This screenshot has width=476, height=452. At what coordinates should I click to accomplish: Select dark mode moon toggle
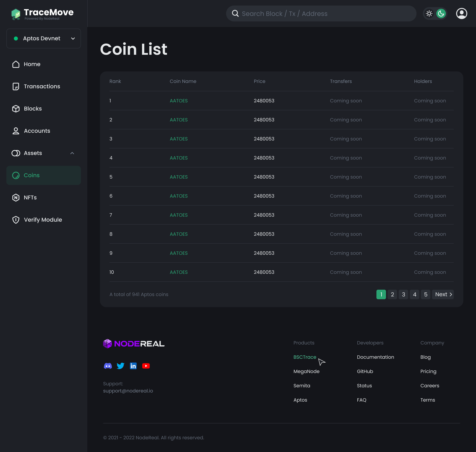coord(441,13)
